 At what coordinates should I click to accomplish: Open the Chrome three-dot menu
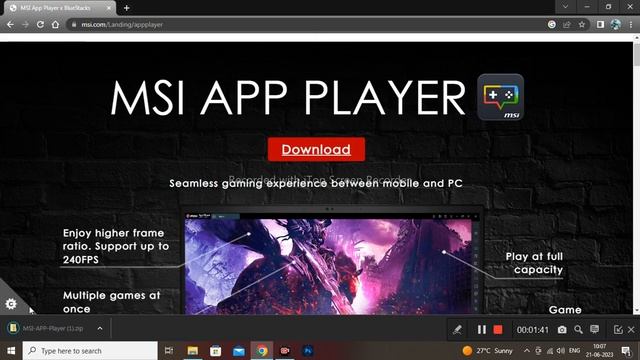click(631, 24)
